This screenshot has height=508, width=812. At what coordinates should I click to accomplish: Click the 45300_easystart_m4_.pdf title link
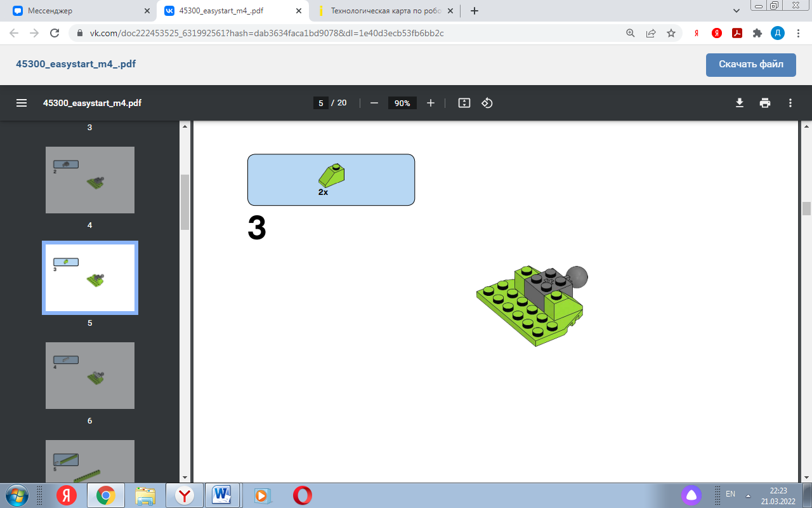[76, 64]
